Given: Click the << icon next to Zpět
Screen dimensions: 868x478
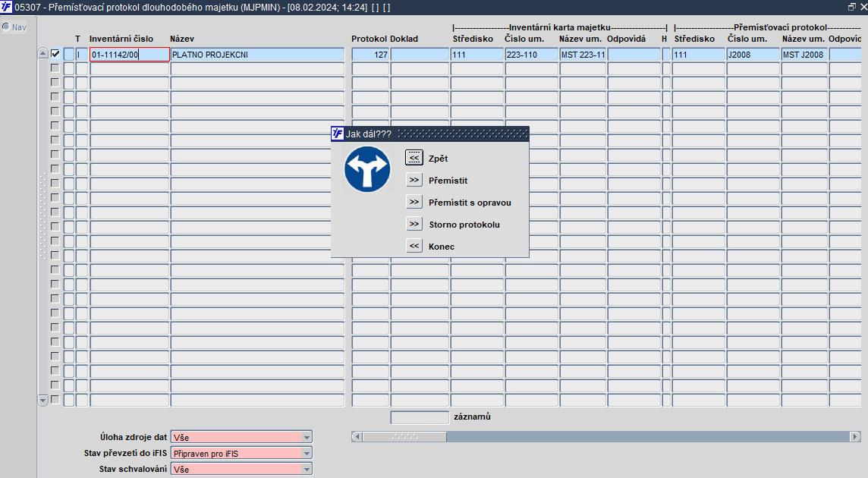Looking at the screenshot, I should click(414, 158).
